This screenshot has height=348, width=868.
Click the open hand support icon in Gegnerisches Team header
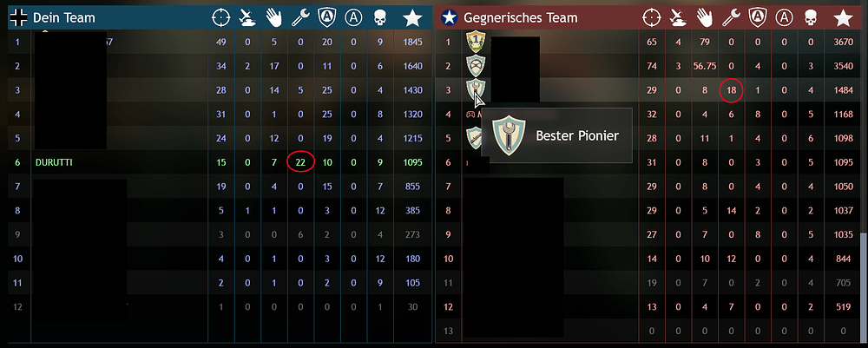pos(705,18)
